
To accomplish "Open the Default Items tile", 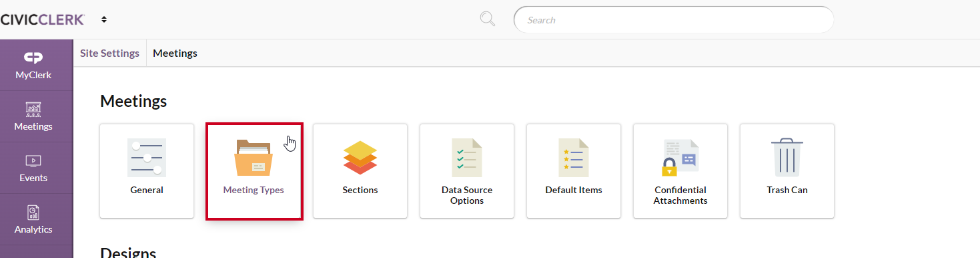I will pyautogui.click(x=574, y=170).
